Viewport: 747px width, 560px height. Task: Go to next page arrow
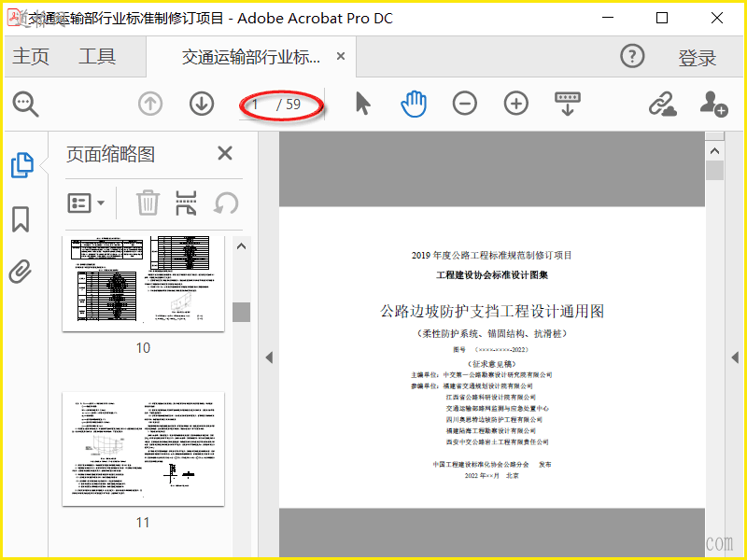[x=202, y=104]
